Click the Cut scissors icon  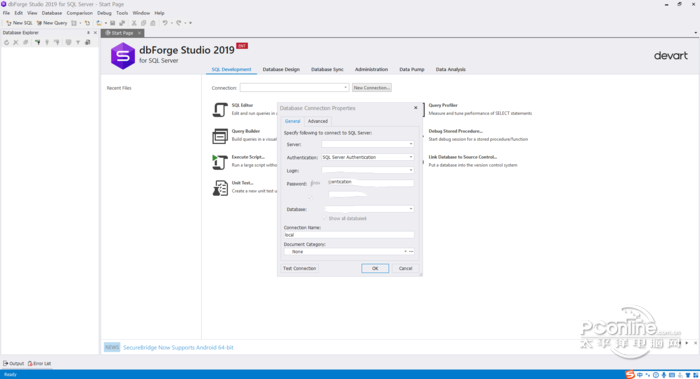[x=134, y=23]
